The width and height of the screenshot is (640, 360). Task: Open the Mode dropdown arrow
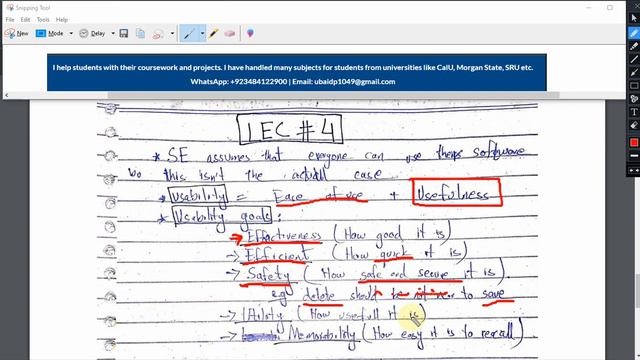71,33
